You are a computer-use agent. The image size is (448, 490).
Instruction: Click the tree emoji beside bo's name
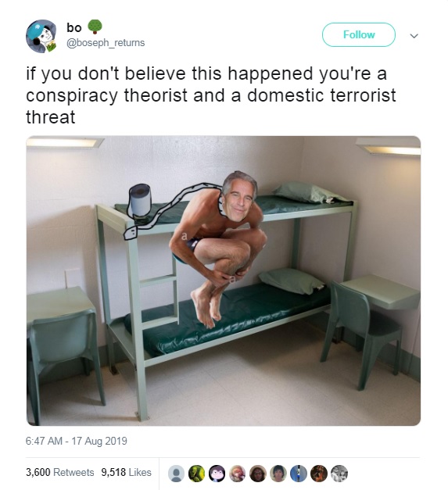click(95, 27)
